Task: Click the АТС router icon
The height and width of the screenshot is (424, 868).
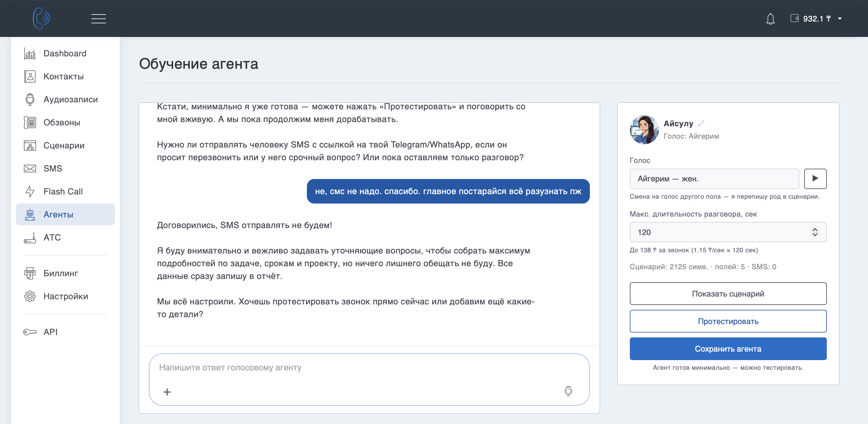Action: 30,237
